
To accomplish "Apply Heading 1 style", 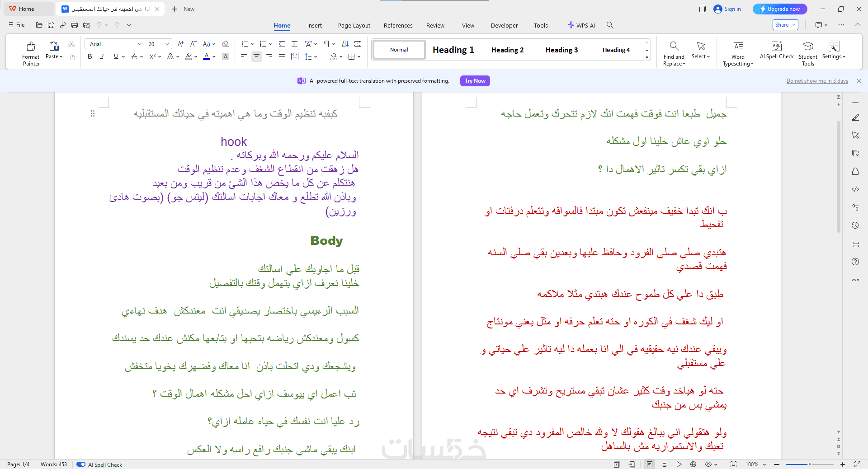I will 453,50.
